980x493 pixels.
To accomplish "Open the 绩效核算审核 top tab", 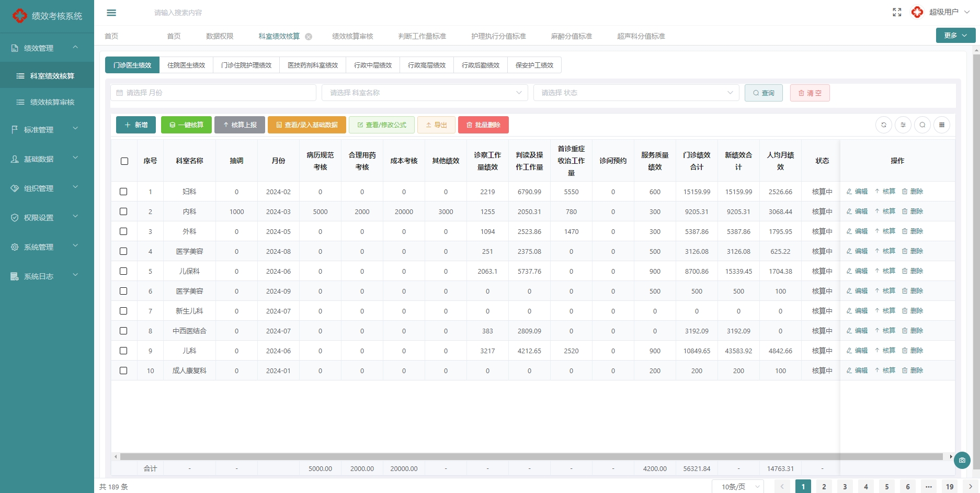I will click(352, 36).
